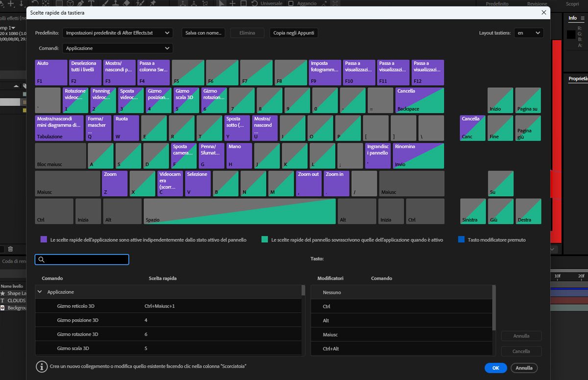The image size is (588, 380).
Task: Click the Ctrl+Maiusc+1 shortcut cell
Action: [x=159, y=306]
